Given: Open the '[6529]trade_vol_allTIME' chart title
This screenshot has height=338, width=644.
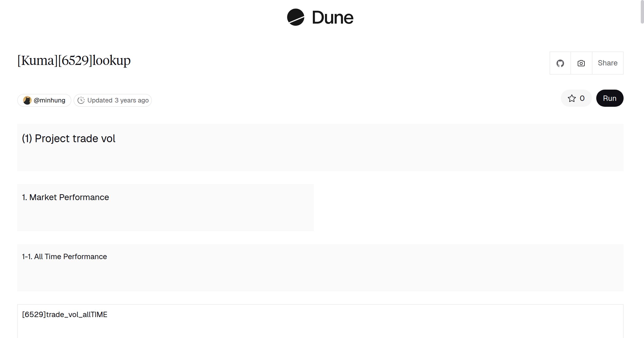Looking at the screenshot, I should pyautogui.click(x=64, y=315).
